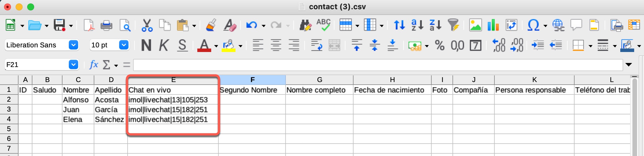Viewport: 644px width, 156px height.
Task: Click the AutoFilter funnel icon
Action: click(x=453, y=25)
